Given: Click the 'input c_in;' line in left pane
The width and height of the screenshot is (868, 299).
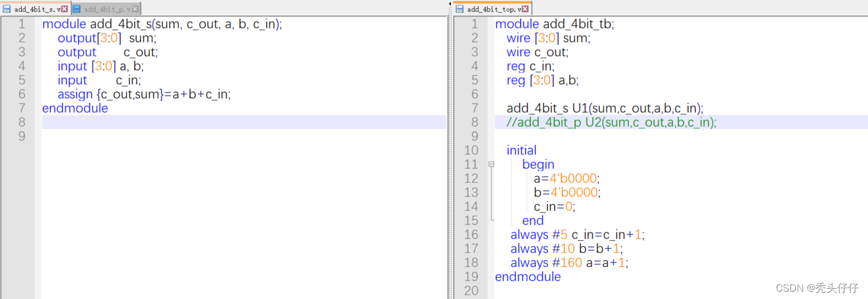Looking at the screenshot, I should pos(99,80).
